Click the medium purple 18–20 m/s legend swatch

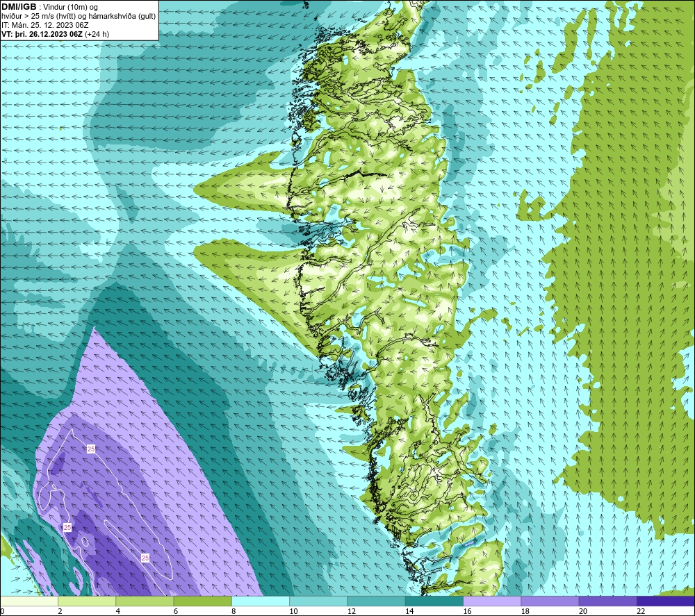click(x=550, y=601)
